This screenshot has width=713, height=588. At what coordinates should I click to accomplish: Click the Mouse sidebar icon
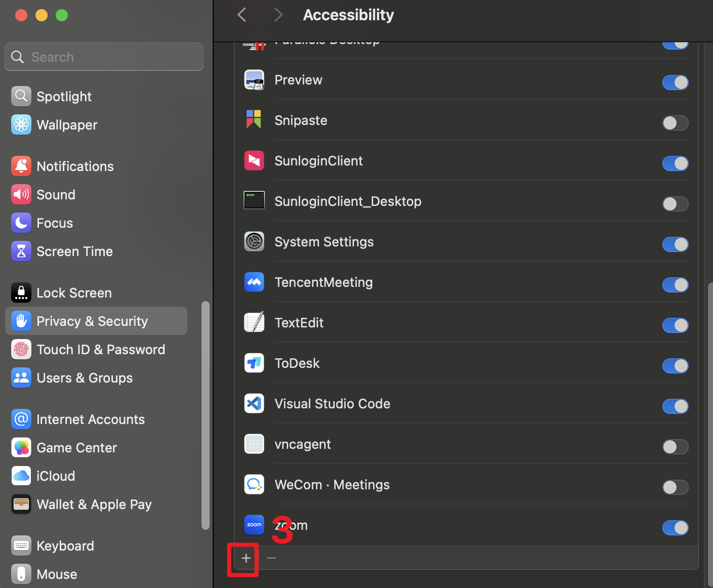(x=21, y=574)
